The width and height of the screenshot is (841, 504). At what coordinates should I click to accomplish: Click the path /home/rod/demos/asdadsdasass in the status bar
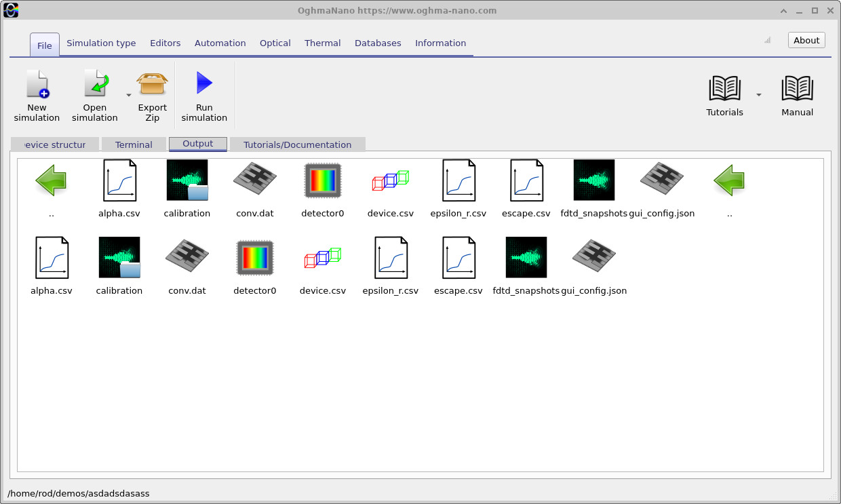pos(78,493)
